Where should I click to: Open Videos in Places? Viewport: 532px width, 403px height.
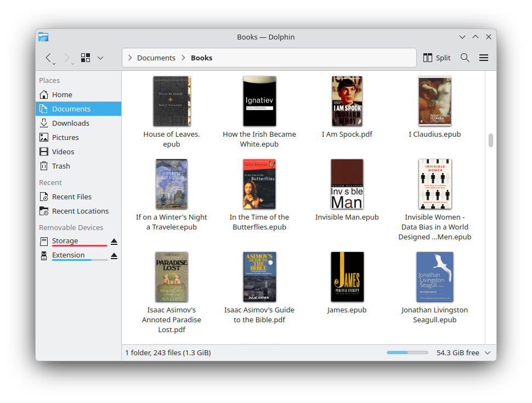(x=78, y=152)
